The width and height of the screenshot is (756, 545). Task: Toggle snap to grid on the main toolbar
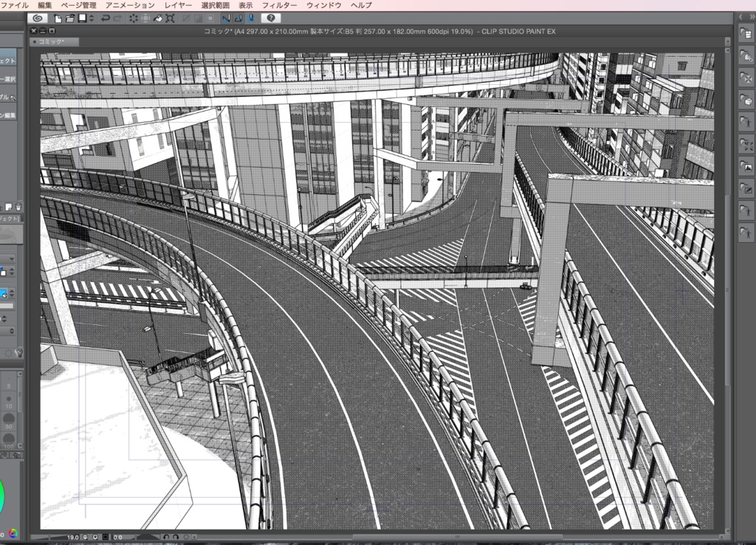(x=250, y=18)
